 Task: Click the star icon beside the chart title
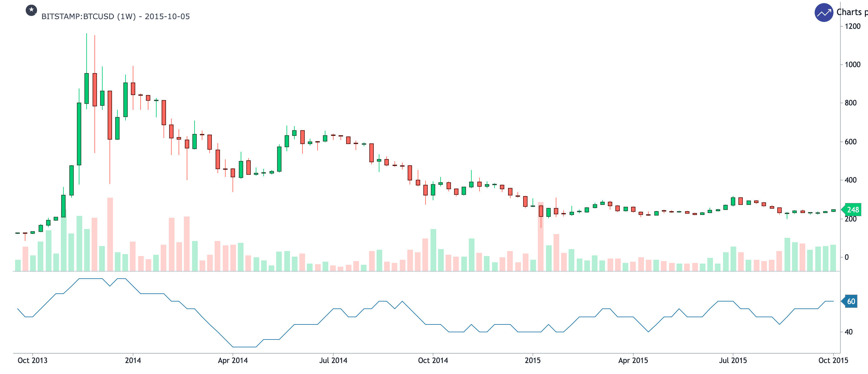(31, 10)
